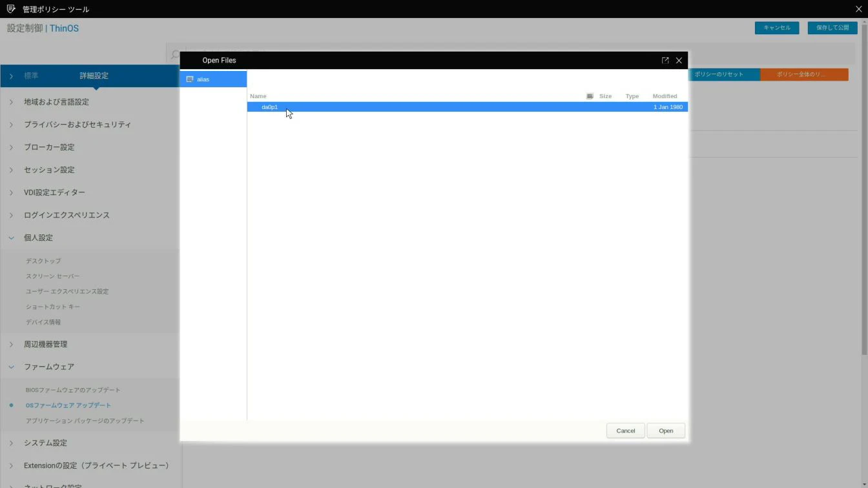Open ユーザー エクスペリエンス設定
This screenshot has width=868, height=488.
pyautogui.click(x=67, y=291)
